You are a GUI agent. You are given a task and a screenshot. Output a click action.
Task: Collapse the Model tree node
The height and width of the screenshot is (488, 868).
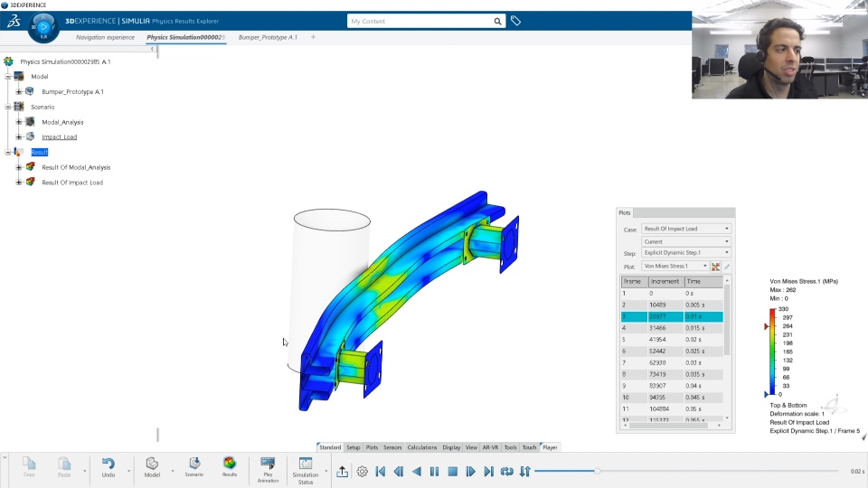[x=8, y=77]
